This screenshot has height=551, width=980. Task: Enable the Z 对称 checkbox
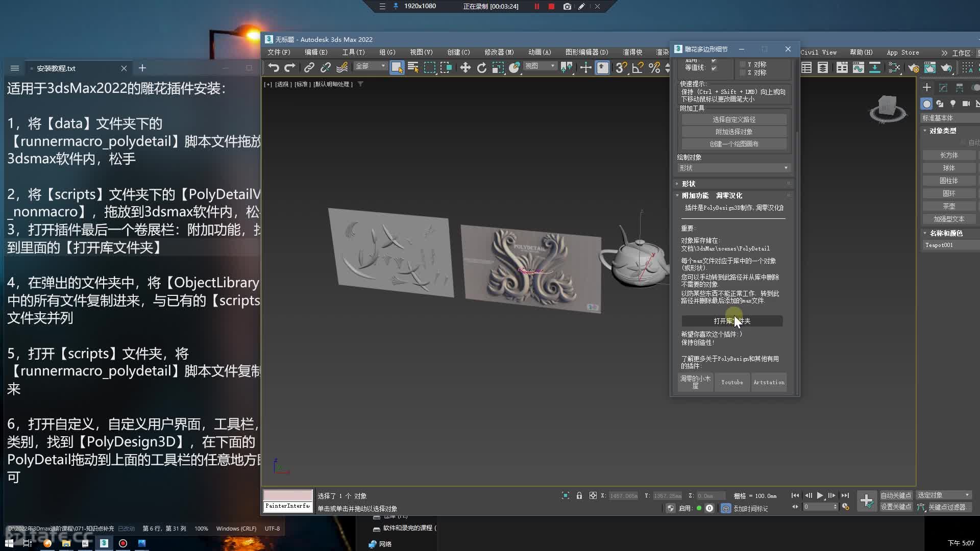[x=743, y=72]
